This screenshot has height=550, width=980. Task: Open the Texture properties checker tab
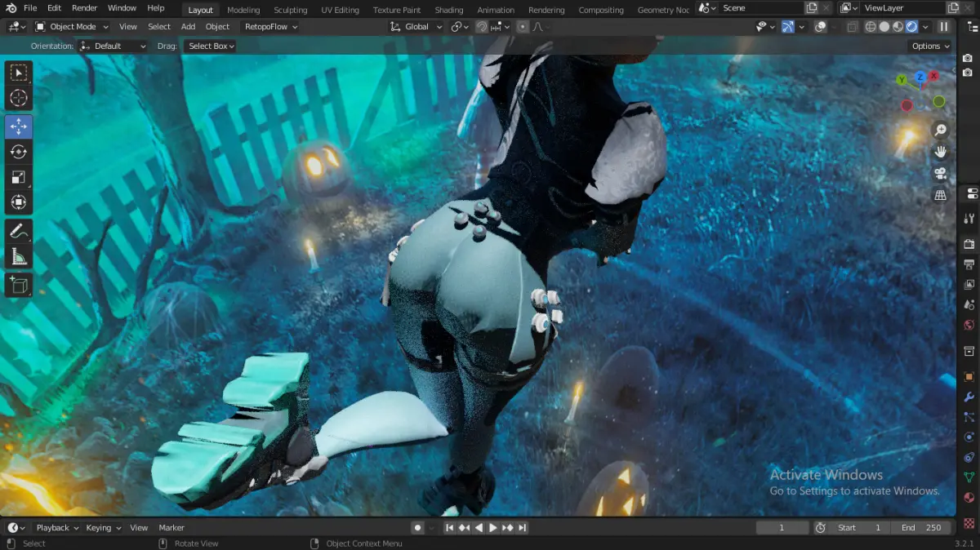[969, 522]
